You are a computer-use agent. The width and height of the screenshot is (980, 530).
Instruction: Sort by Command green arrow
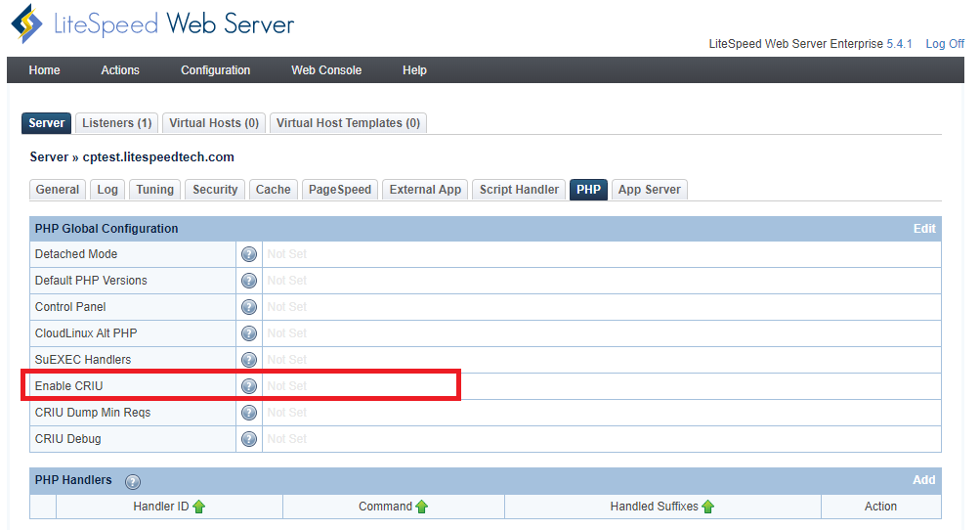click(x=421, y=507)
